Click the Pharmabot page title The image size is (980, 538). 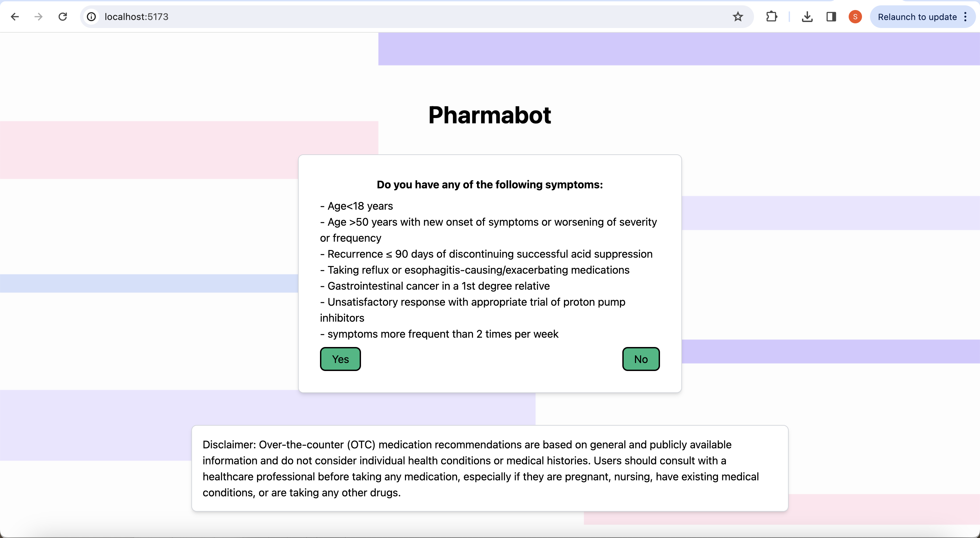pyautogui.click(x=489, y=115)
